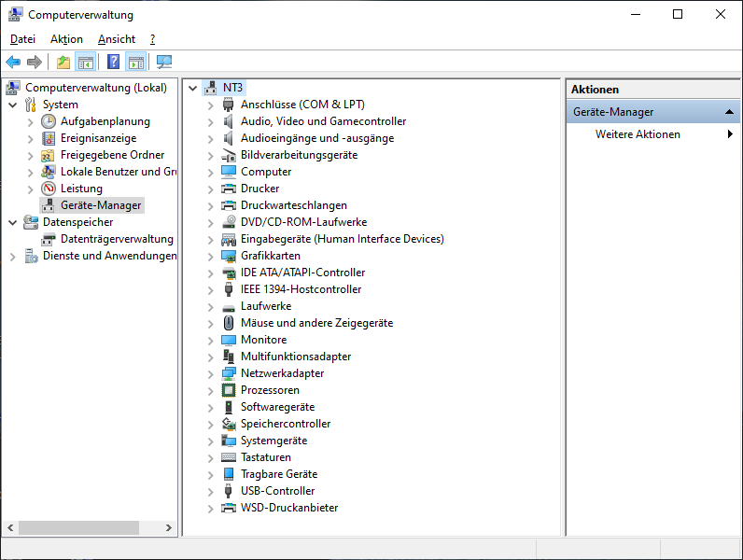Viewport: 743px width, 560px height.
Task: Open the Ansicht menu
Action: tap(117, 39)
